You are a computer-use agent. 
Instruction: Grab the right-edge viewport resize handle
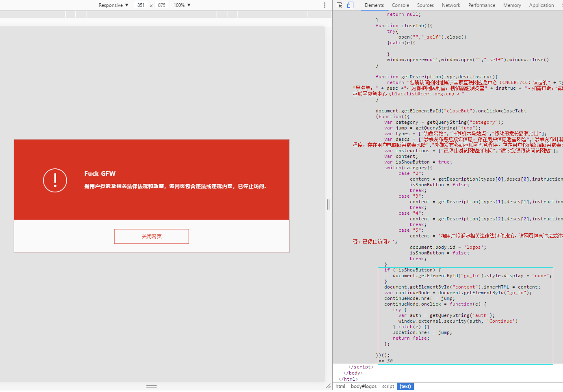(x=328, y=205)
